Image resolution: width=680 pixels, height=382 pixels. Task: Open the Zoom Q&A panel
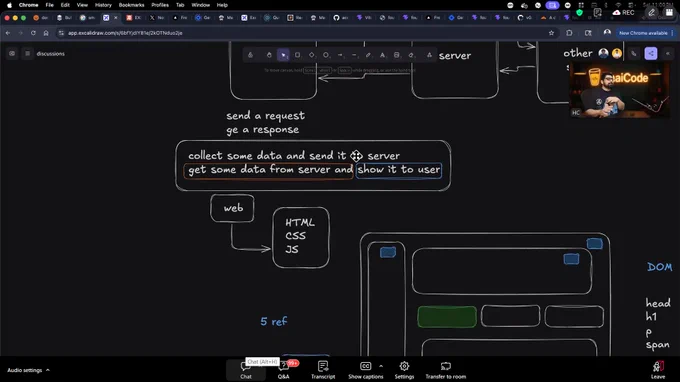(x=284, y=370)
